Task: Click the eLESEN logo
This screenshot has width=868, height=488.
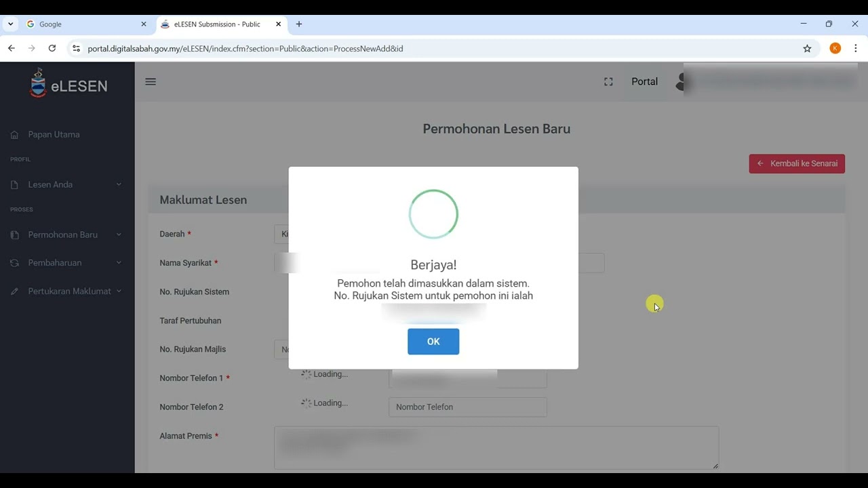Action: (x=68, y=83)
